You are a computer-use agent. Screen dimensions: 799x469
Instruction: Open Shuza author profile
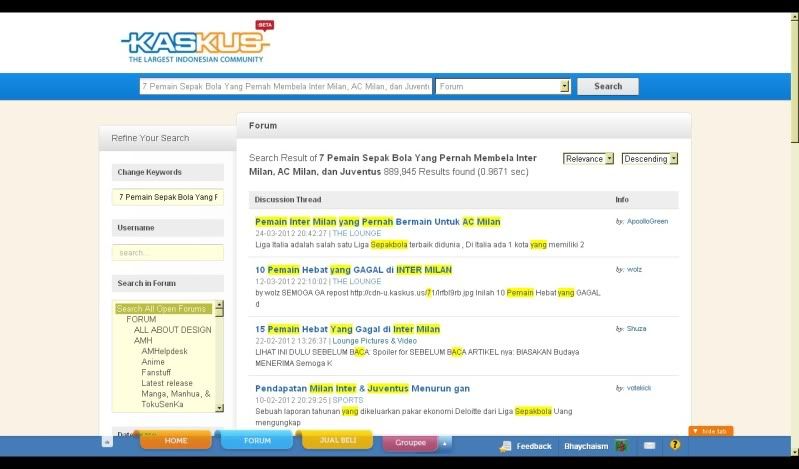click(636, 329)
